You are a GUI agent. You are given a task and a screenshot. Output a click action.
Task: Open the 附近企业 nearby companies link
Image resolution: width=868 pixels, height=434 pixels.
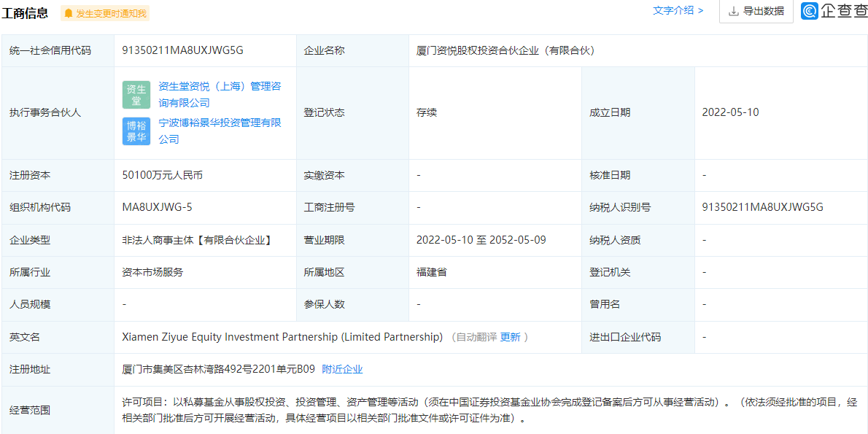click(x=342, y=369)
